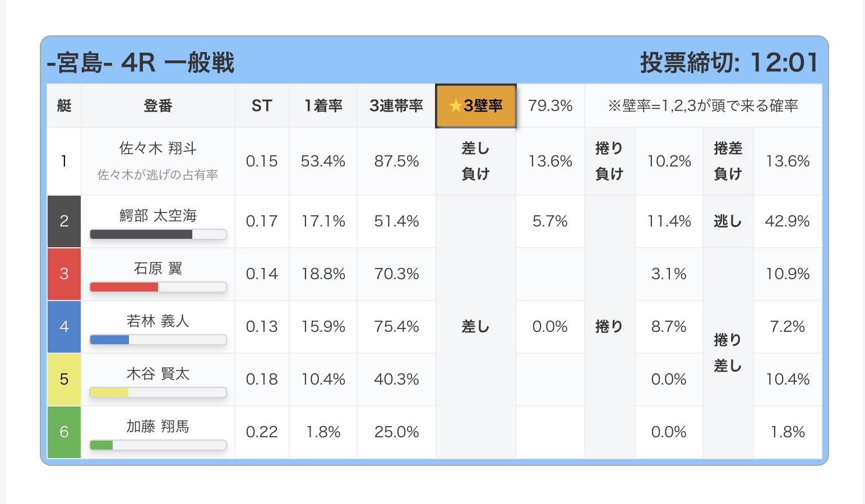Click the black boat number 2 box

point(64,221)
